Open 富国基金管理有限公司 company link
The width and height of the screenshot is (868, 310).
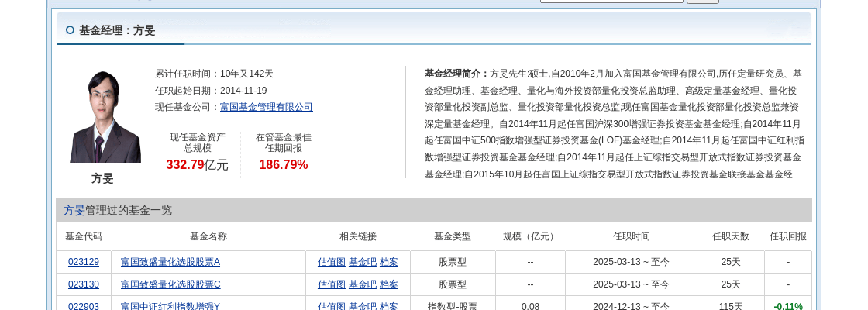tap(267, 107)
